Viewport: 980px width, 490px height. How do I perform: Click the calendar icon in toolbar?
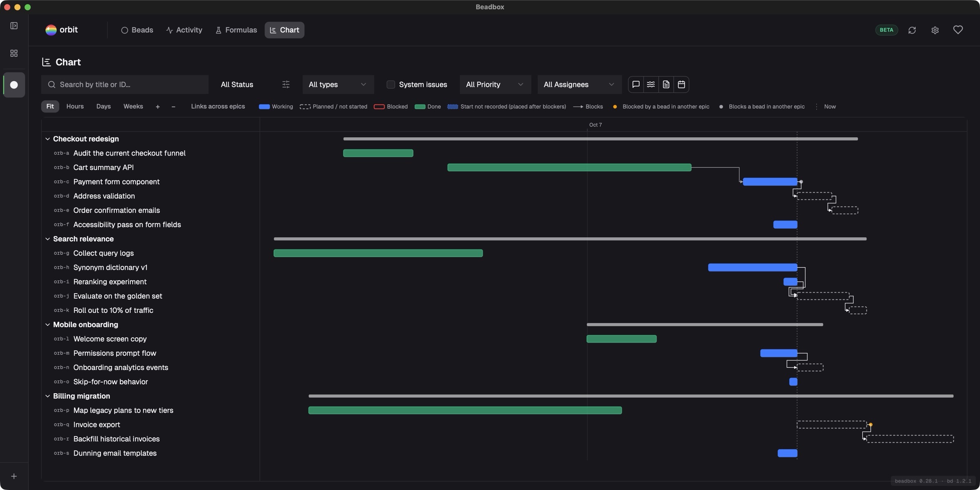[681, 85]
